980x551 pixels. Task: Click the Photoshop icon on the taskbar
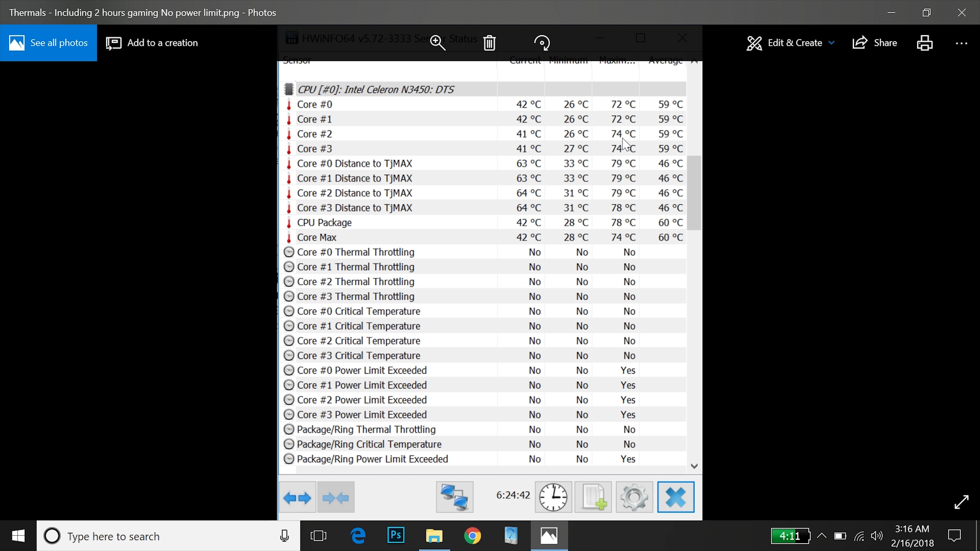pyautogui.click(x=396, y=535)
